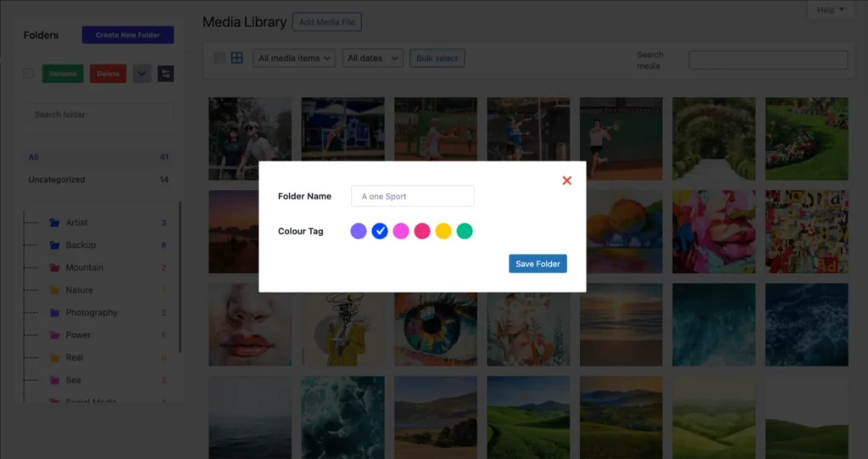Select the green colour tag
Viewport: 868px width, 459px height.
click(465, 231)
